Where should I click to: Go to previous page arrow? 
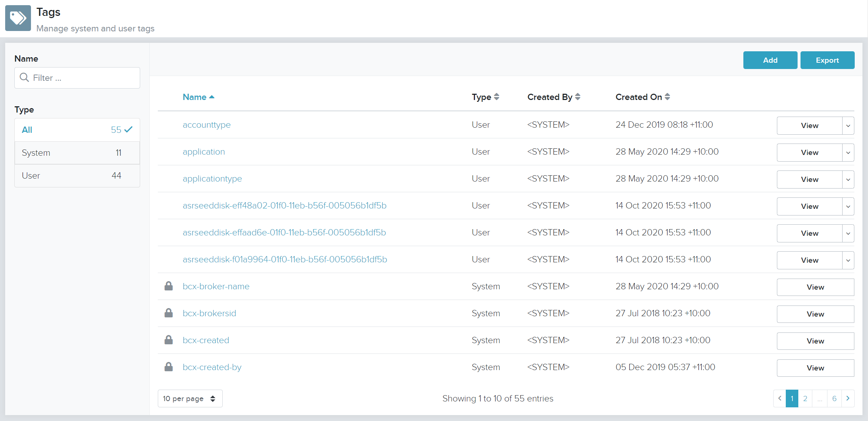780,398
